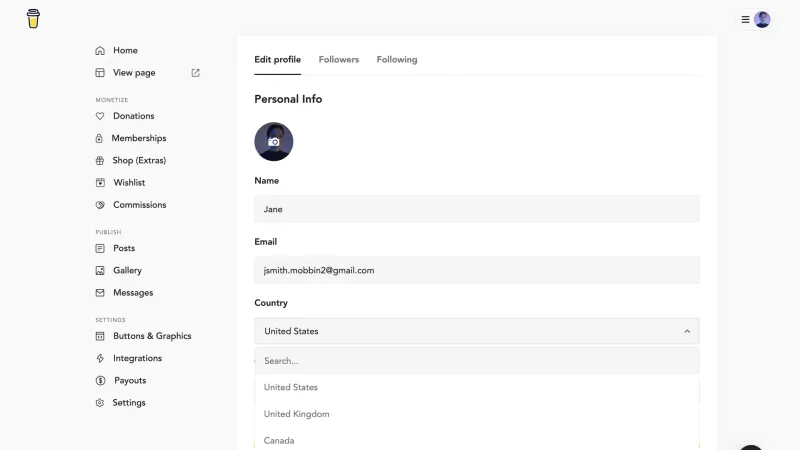
Task: Click the country Search field
Action: pos(477,361)
